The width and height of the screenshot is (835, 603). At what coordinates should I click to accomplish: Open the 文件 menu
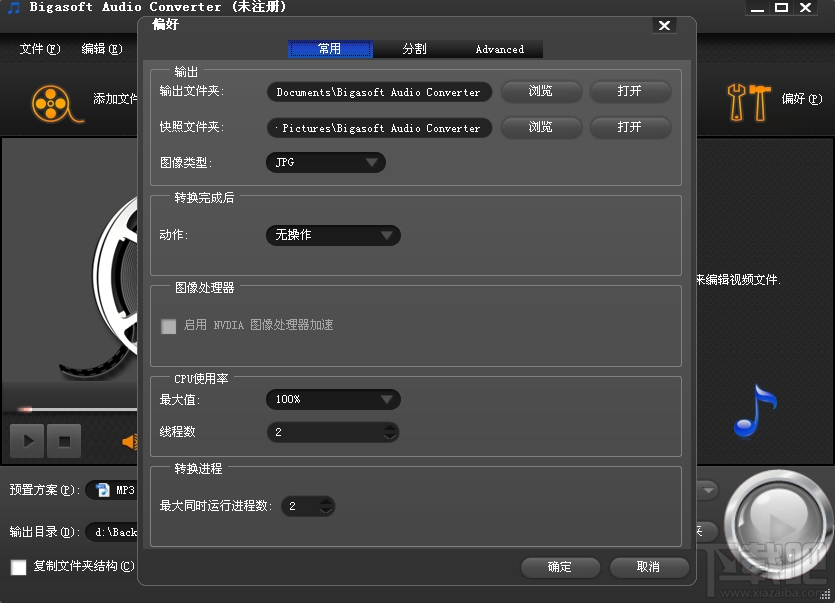(x=38, y=48)
